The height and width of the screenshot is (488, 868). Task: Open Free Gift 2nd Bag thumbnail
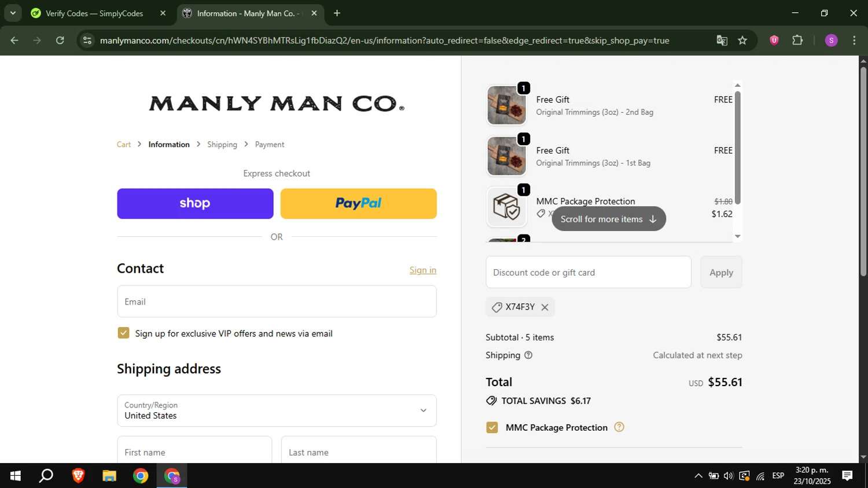pos(506,105)
